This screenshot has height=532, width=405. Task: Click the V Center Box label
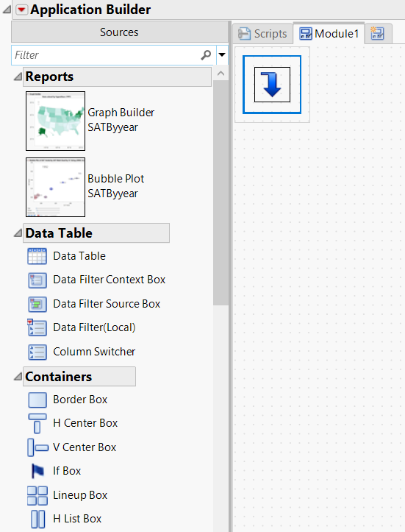coord(85,447)
